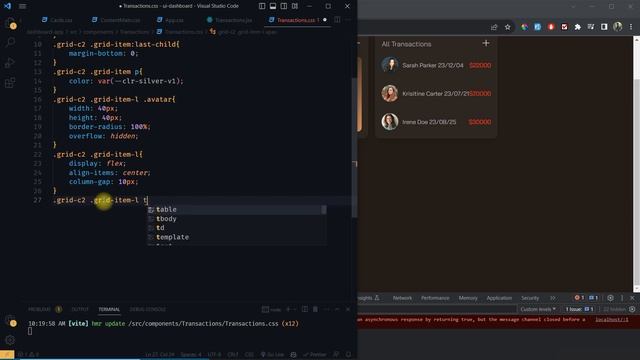Open editor More Actions ellipsis
Viewport: 640px width, 360px height.
point(348,20)
